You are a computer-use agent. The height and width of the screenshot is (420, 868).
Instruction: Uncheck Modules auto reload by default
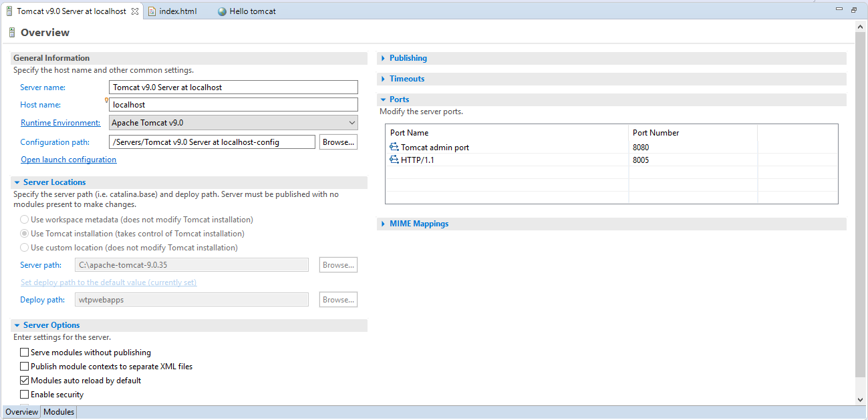pyautogui.click(x=25, y=381)
